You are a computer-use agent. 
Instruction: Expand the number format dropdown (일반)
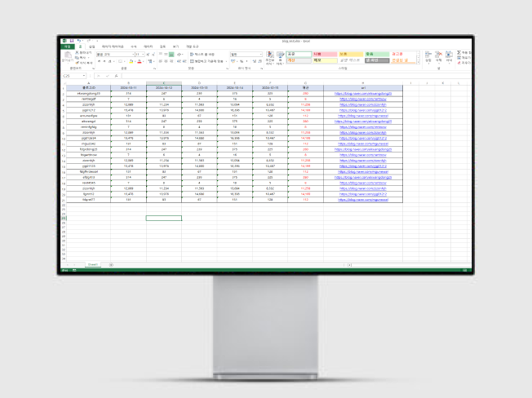[x=257, y=55]
